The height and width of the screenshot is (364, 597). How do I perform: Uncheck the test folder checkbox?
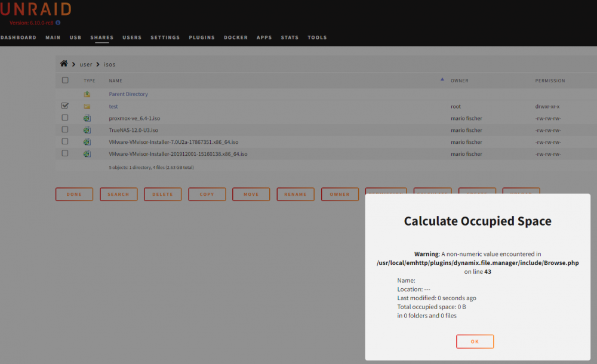64,106
